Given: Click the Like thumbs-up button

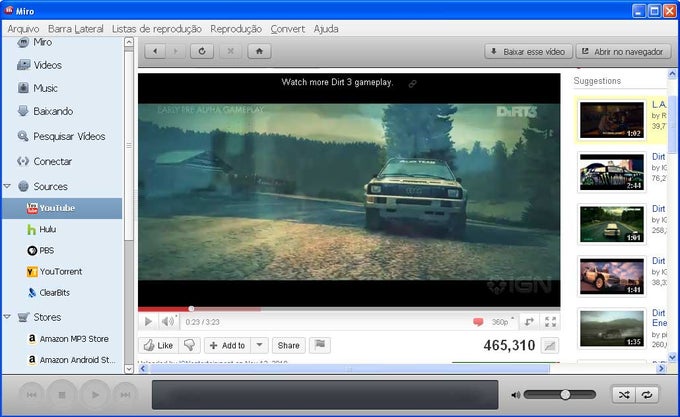Looking at the screenshot, I should [x=158, y=345].
